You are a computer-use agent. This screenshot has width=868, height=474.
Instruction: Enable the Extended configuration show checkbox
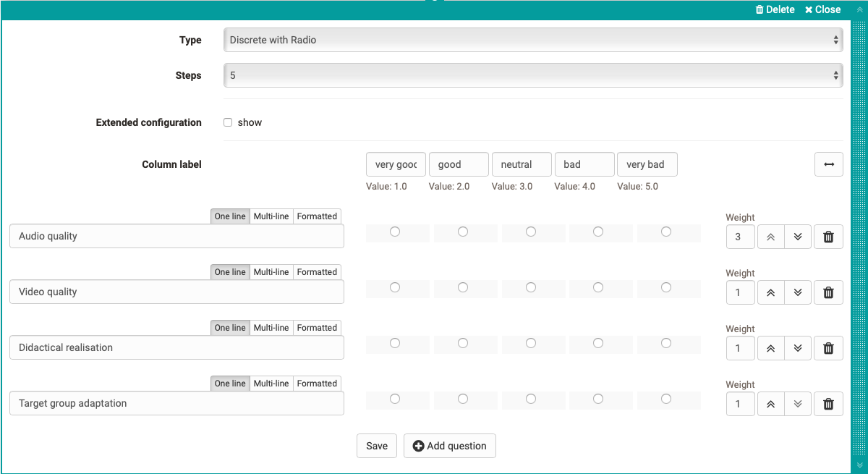pyautogui.click(x=228, y=122)
